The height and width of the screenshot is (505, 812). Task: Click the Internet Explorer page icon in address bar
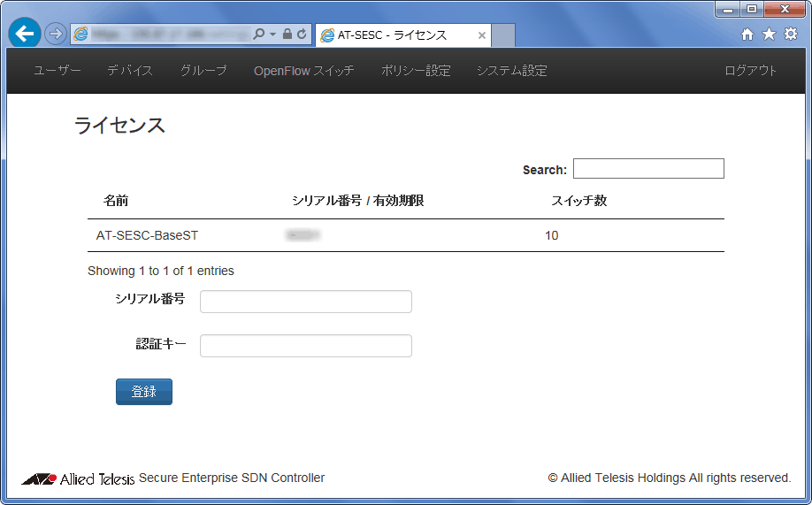(80, 34)
